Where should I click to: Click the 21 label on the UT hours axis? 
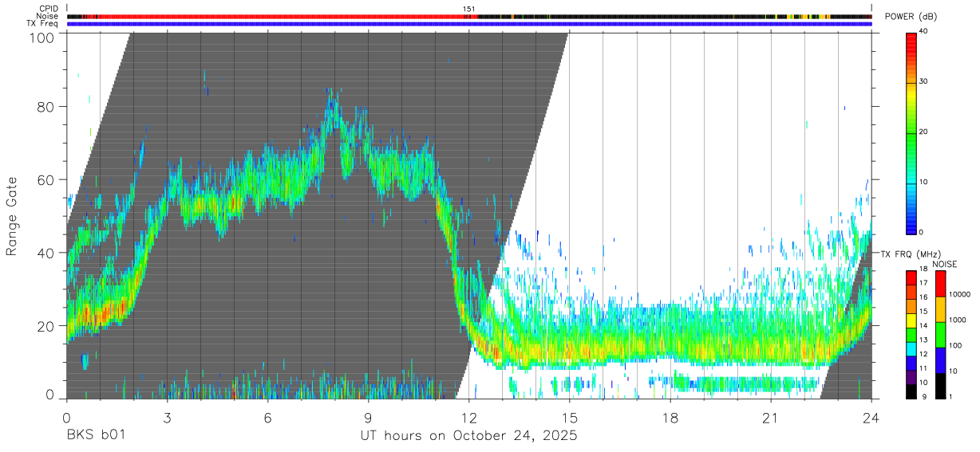pos(770,419)
